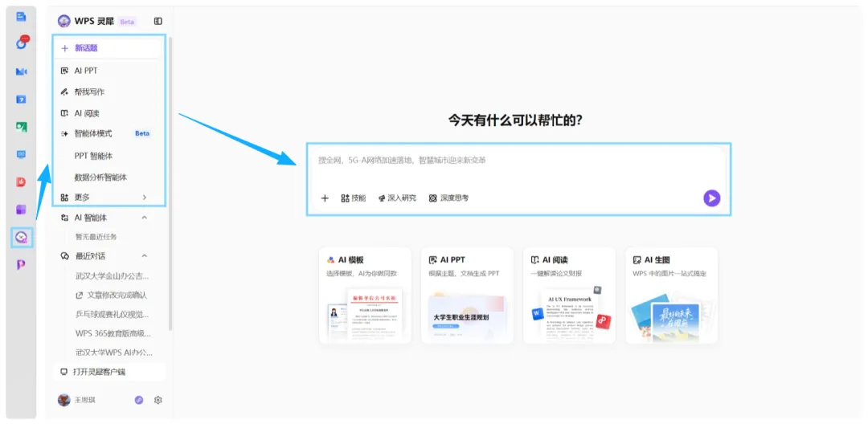Open the blue video meeting camera icon
The height and width of the screenshot is (424, 868).
tap(22, 71)
